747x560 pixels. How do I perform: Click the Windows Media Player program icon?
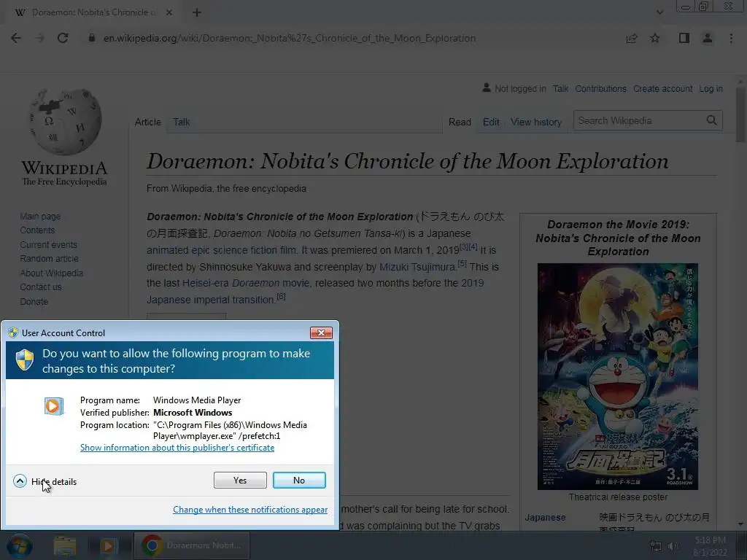[x=54, y=406]
